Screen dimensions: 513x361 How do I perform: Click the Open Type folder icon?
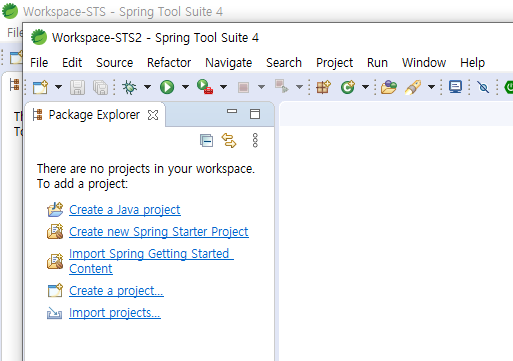pos(389,87)
